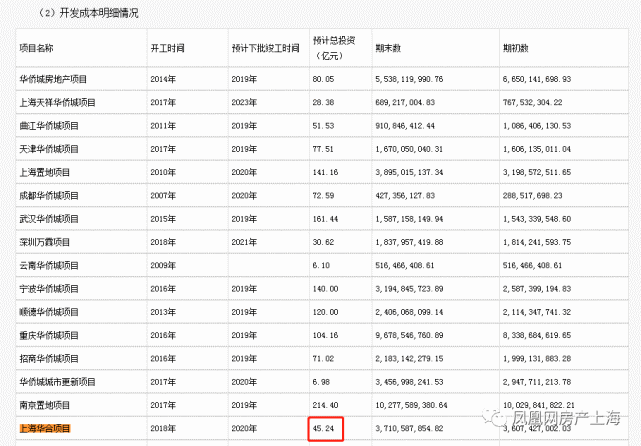Select the 预计下批竣工时间 header cell

(265, 47)
